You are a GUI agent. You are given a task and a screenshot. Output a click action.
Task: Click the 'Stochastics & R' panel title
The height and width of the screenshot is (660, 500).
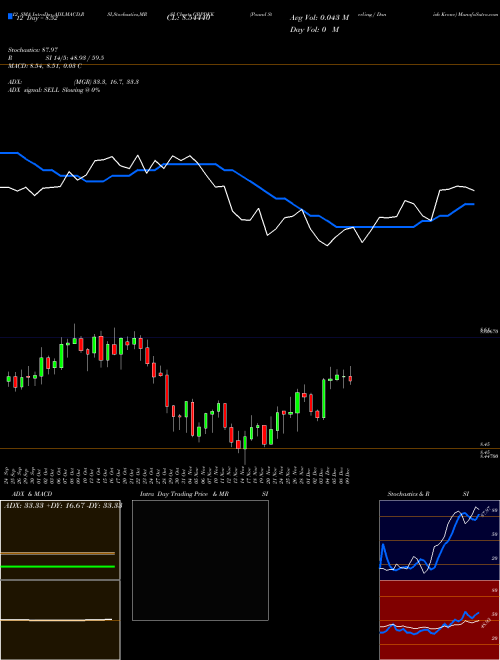click(408, 494)
